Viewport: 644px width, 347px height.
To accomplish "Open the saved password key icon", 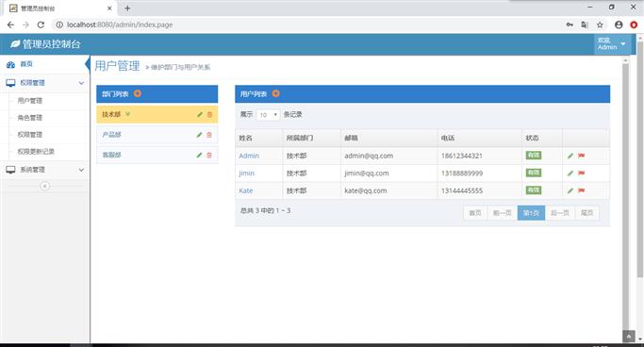I will point(570,25).
